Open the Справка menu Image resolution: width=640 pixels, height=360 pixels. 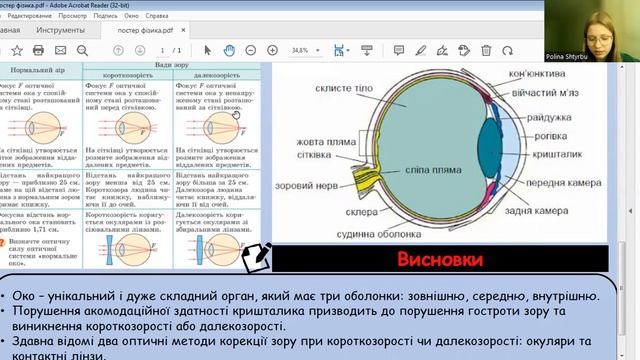(157, 16)
